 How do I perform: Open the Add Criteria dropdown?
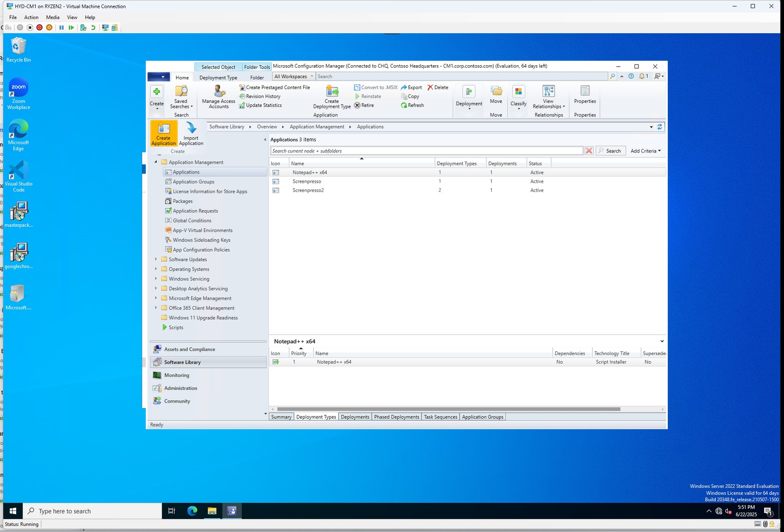pos(645,150)
